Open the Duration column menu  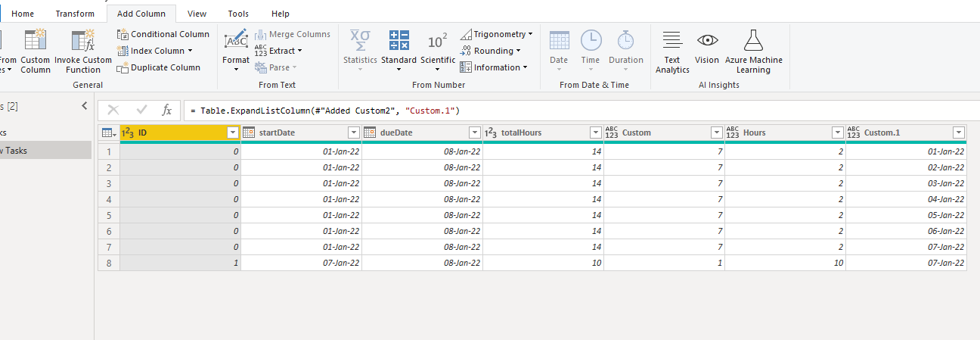point(626,51)
